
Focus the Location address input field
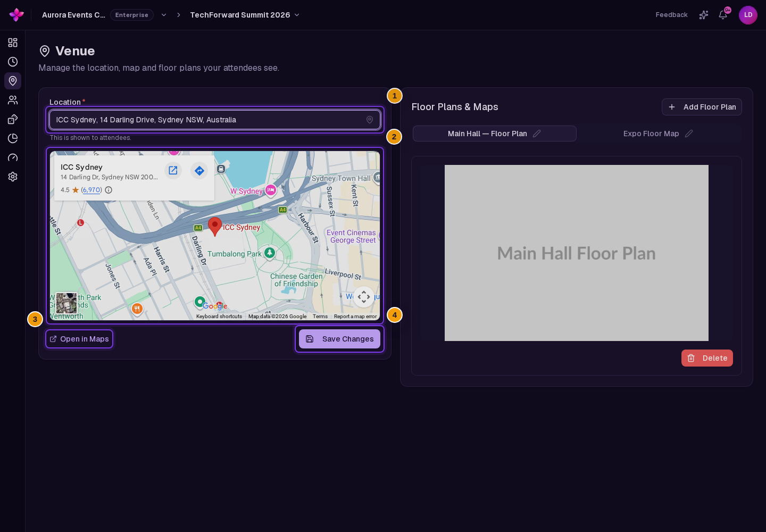pyautogui.click(x=215, y=120)
